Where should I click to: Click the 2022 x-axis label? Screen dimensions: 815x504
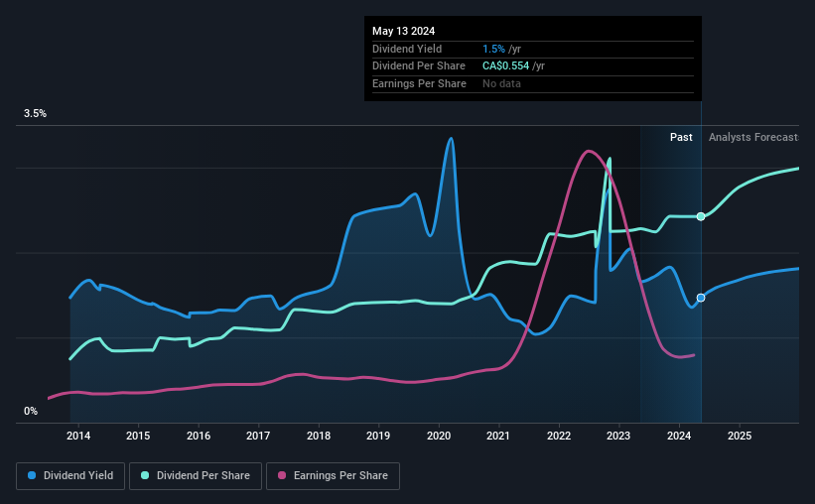coord(559,436)
